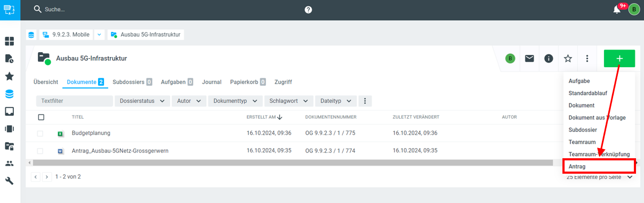
Task: Open favorites star in sidebar
Action: click(x=9, y=76)
